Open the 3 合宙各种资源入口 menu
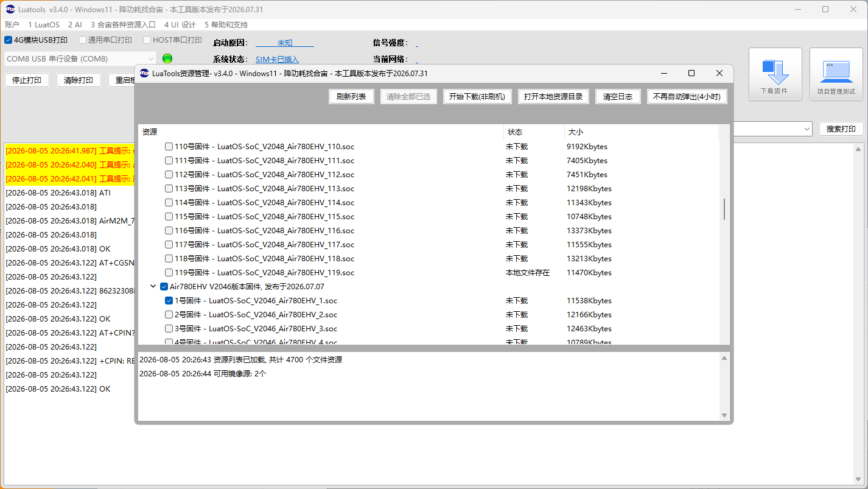 (x=123, y=25)
